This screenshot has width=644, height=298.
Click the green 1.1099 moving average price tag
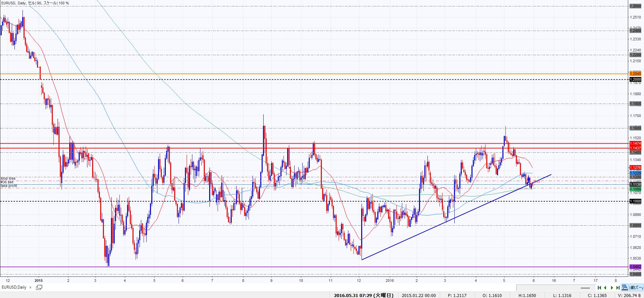click(635, 189)
